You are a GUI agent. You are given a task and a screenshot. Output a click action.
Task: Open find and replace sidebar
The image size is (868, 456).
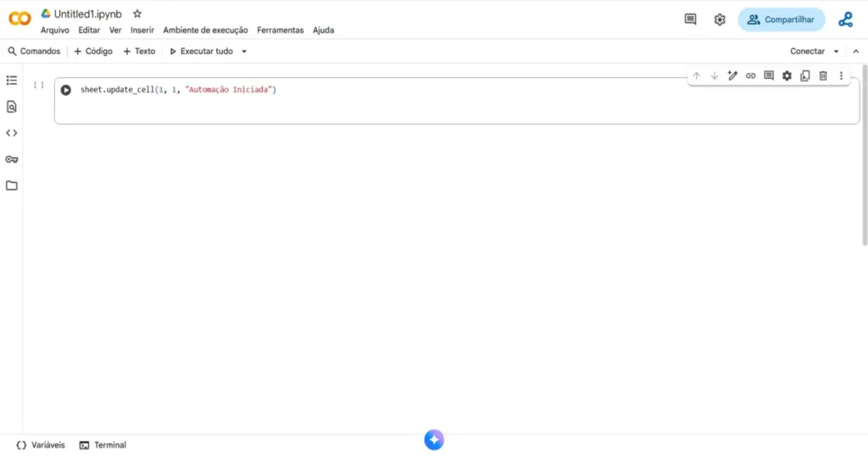12,107
